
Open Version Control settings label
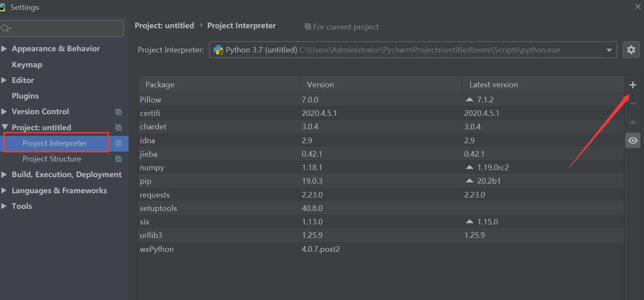(40, 112)
